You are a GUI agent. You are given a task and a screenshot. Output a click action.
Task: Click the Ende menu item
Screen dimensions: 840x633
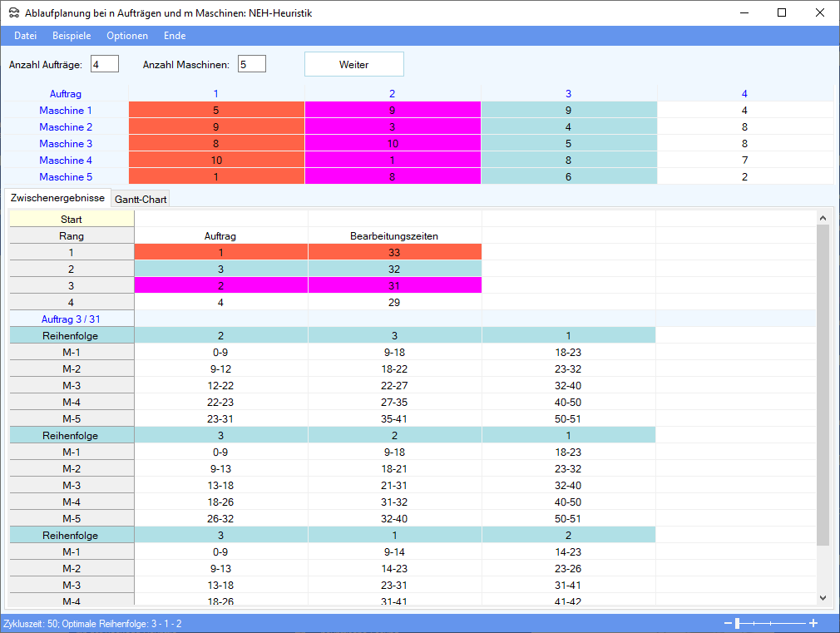pyautogui.click(x=175, y=36)
